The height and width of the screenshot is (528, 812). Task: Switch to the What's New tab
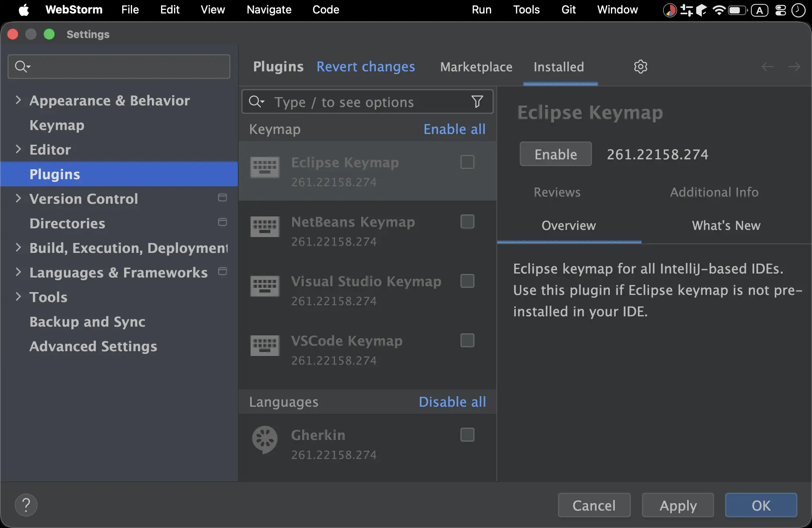[x=726, y=226]
